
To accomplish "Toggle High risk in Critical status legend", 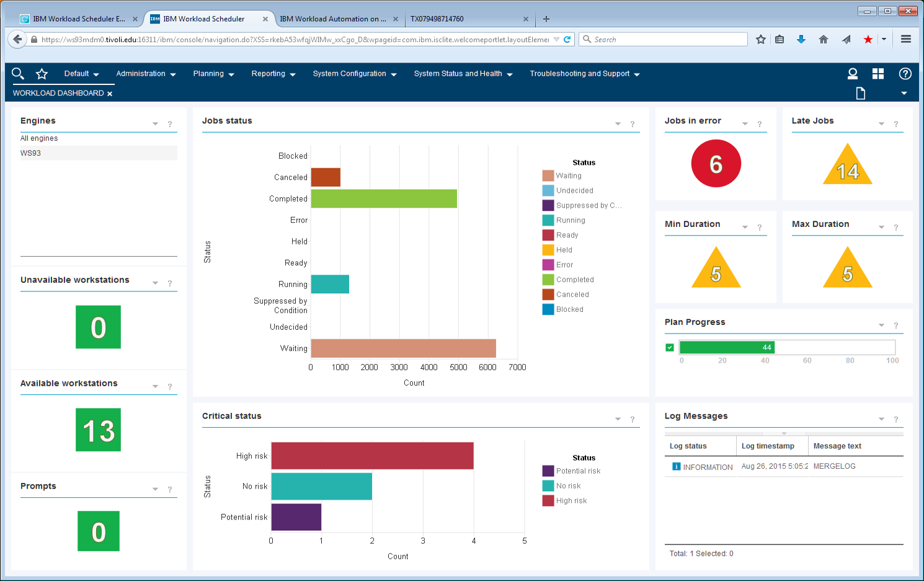I will coord(564,500).
